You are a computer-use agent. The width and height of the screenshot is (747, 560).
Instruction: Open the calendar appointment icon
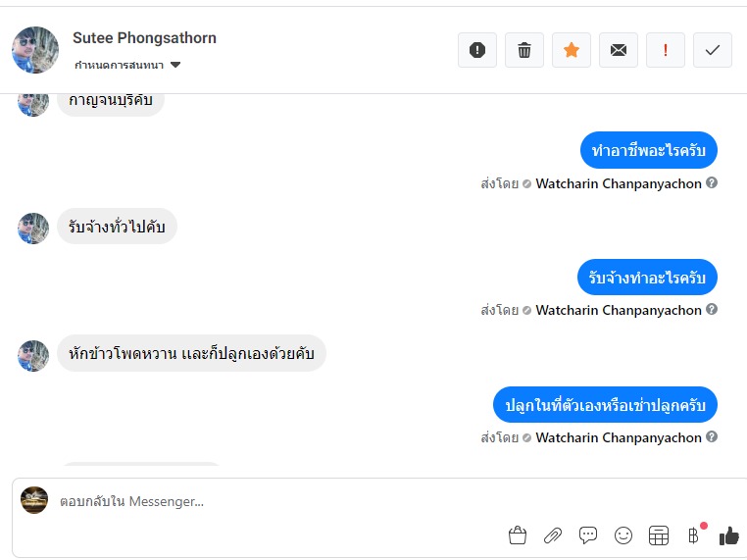(x=659, y=535)
